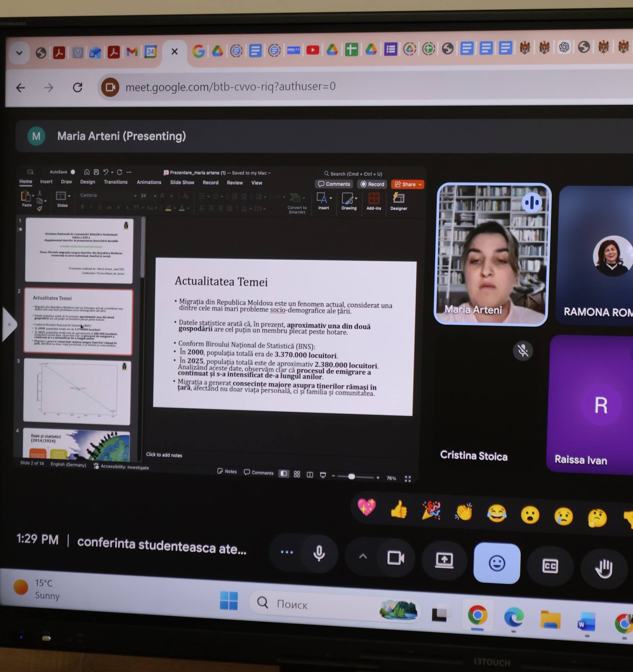The width and height of the screenshot is (633, 672).
Task: Expand audio video settings chevron
Action: (x=363, y=556)
